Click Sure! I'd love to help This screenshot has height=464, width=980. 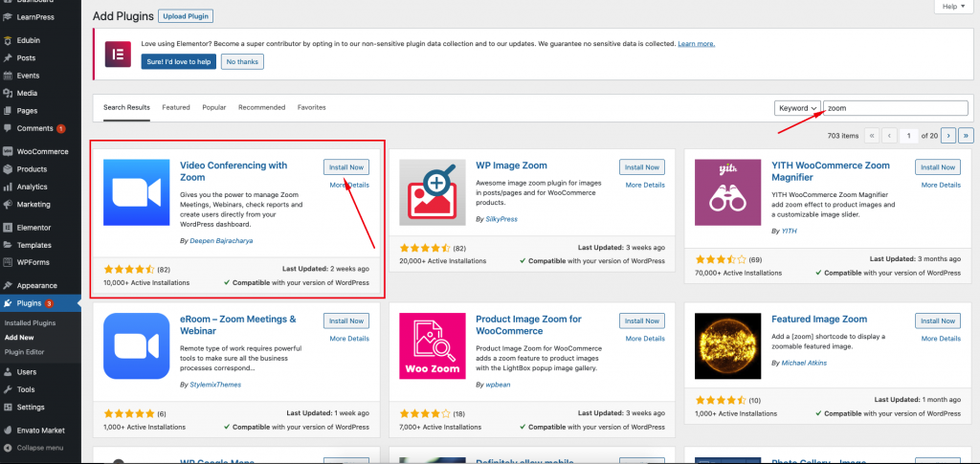tap(179, 61)
